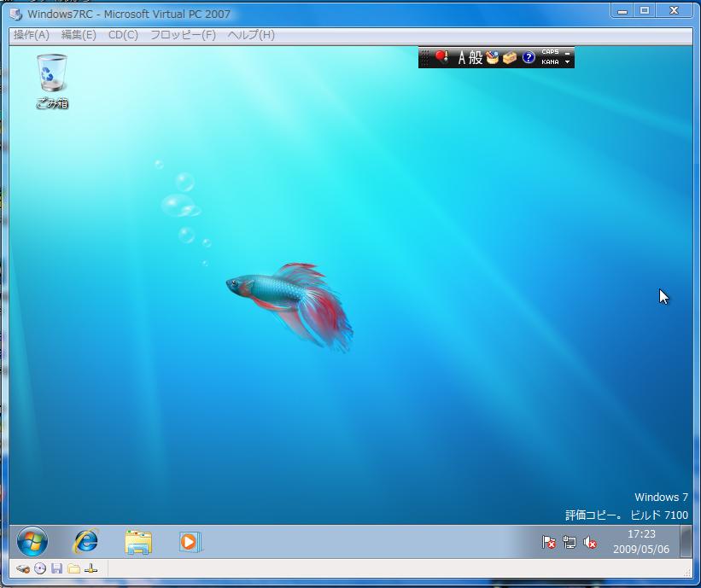Screen dimensions: 701x588
Task: Launch Internet Explorer from the taskbar
Action: (x=85, y=541)
